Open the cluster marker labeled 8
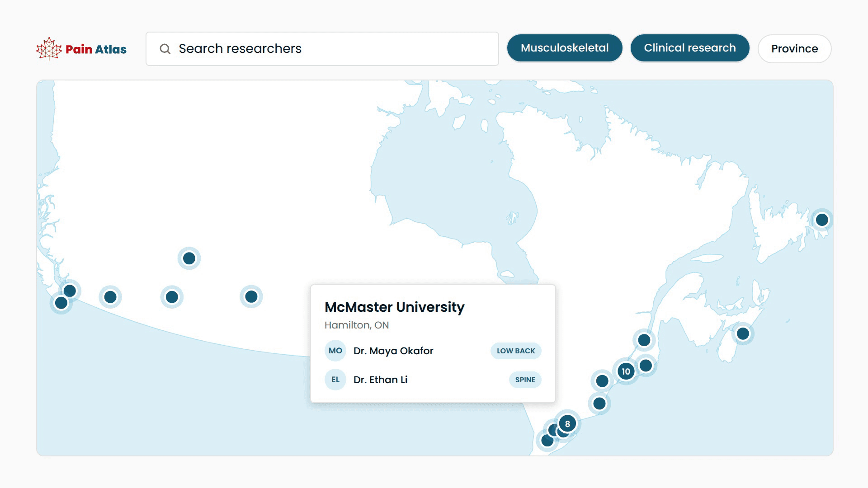868x488 pixels. [567, 424]
